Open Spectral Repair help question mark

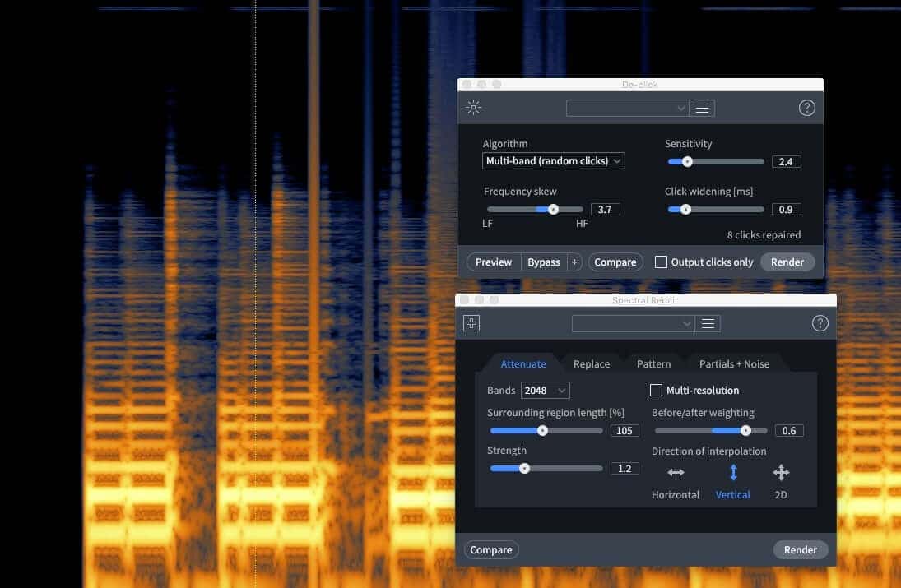tap(820, 323)
